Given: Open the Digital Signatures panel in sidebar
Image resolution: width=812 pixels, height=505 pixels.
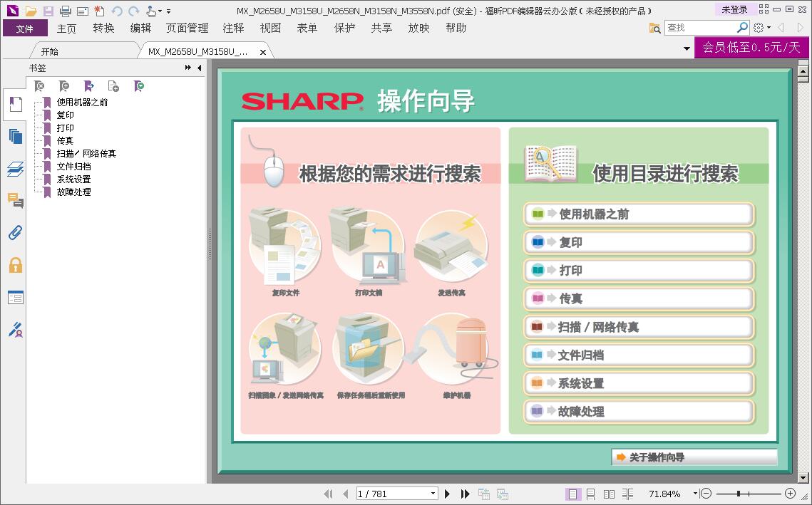Looking at the screenshot, I should (x=16, y=330).
